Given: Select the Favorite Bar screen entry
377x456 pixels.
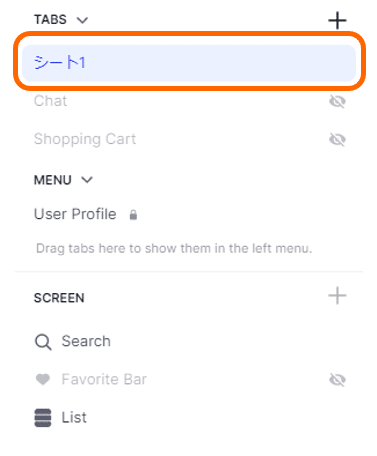Looking at the screenshot, I should (x=104, y=379).
